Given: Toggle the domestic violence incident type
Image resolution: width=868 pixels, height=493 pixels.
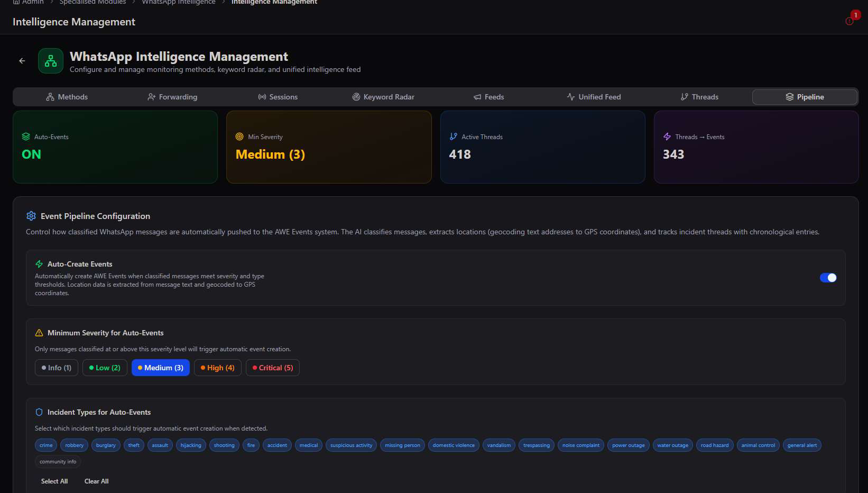Looking at the screenshot, I should (454, 445).
